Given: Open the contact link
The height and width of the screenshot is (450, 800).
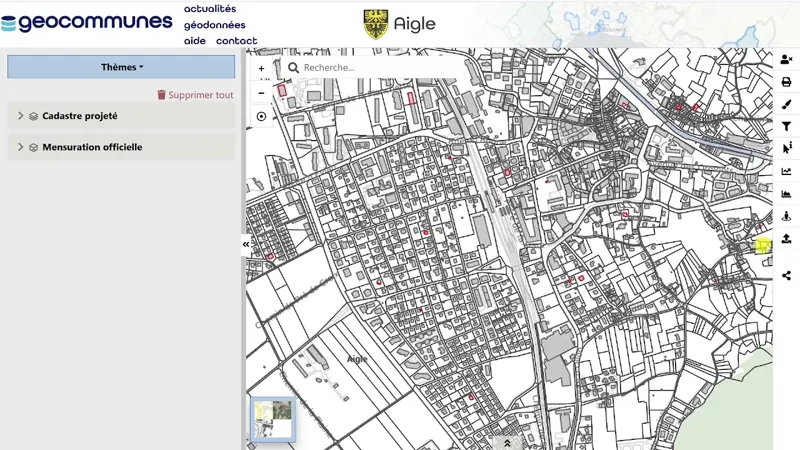Looking at the screenshot, I should tap(236, 41).
